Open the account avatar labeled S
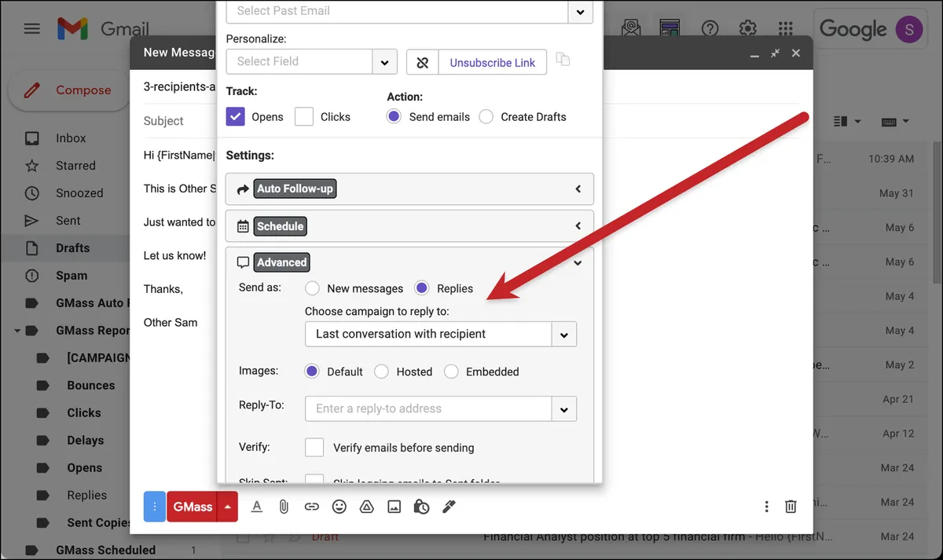 [x=908, y=29]
